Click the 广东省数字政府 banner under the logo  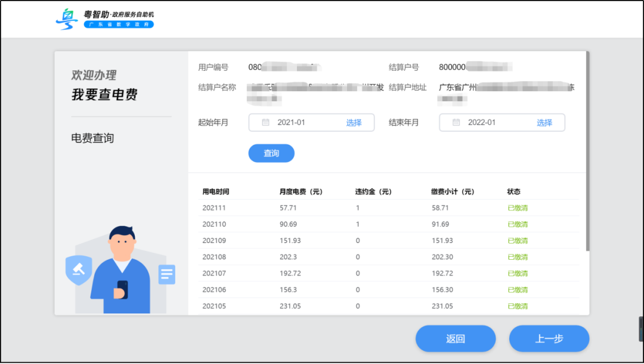(x=118, y=24)
